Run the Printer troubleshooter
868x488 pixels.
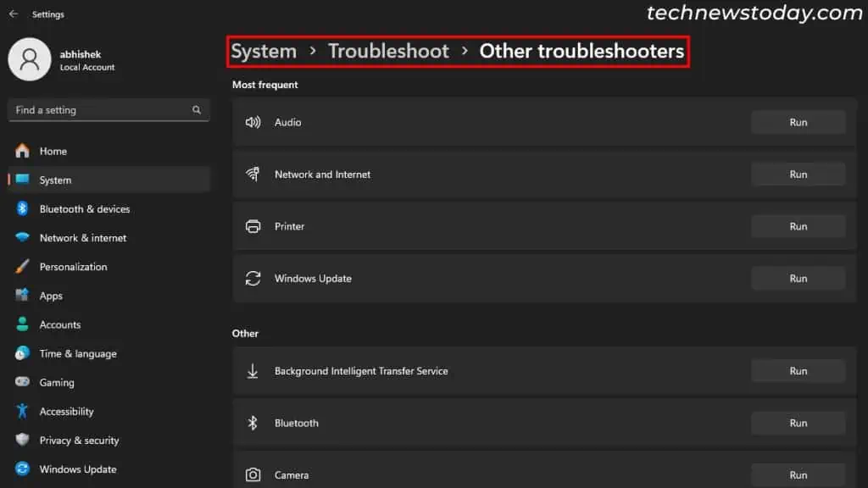tap(798, 226)
